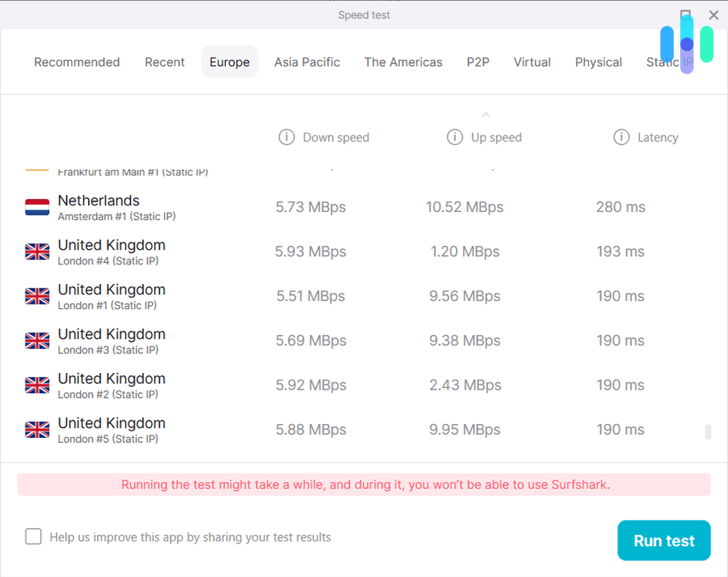The height and width of the screenshot is (577, 728).
Task: Click the sort arrow above Up speed
Action: pos(486,114)
